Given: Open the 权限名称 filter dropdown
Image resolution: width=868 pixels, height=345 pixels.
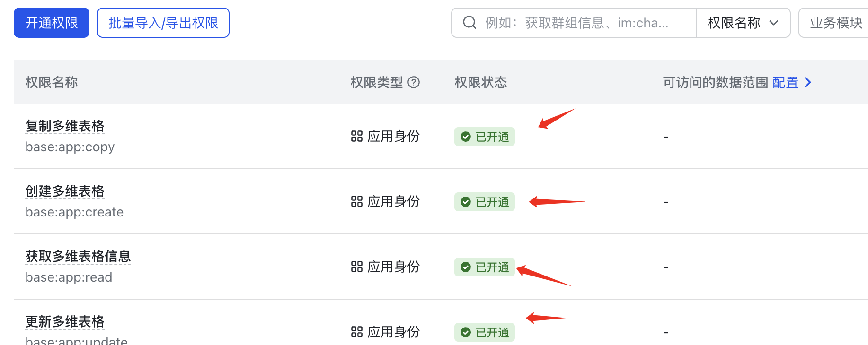Looking at the screenshot, I should point(743,23).
